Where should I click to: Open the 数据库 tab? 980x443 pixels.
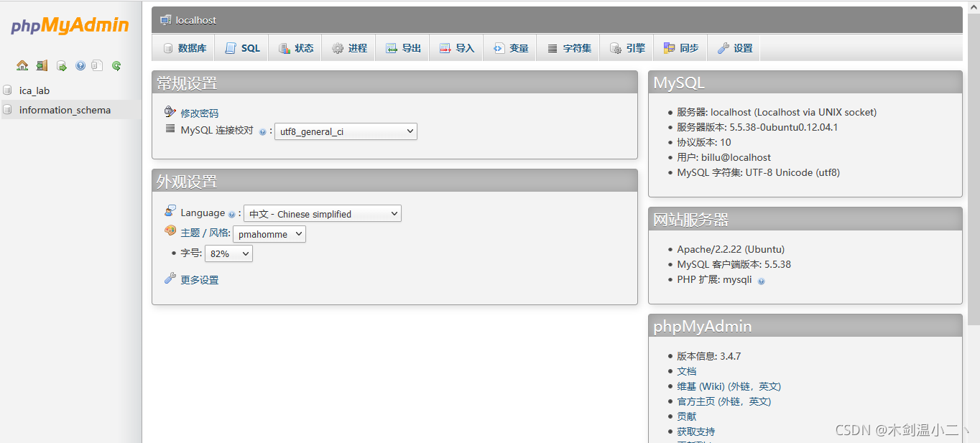coord(185,48)
